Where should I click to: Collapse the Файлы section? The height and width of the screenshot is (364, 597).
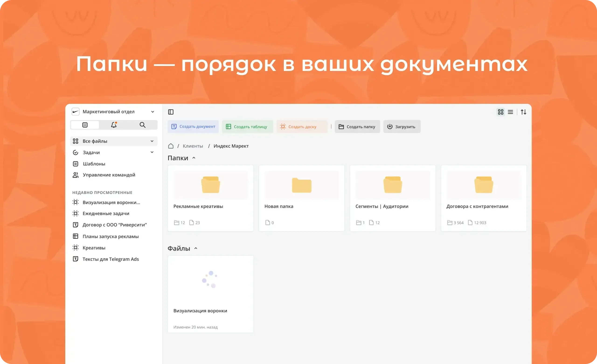tap(196, 248)
